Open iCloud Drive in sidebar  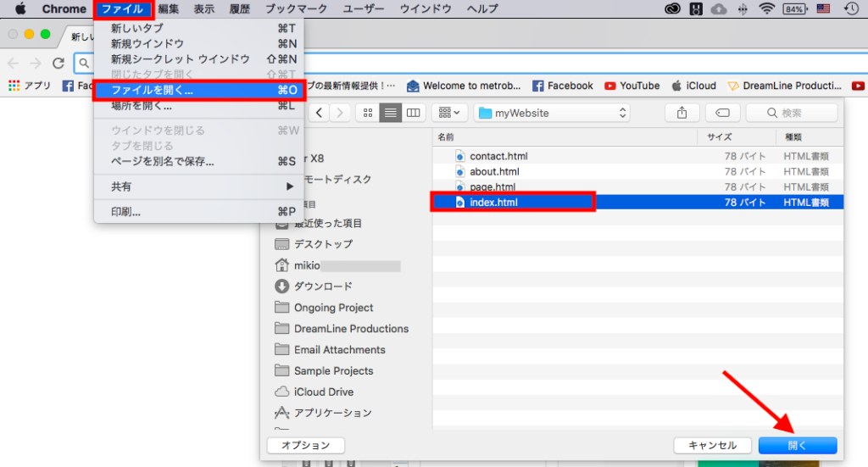(314, 392)
